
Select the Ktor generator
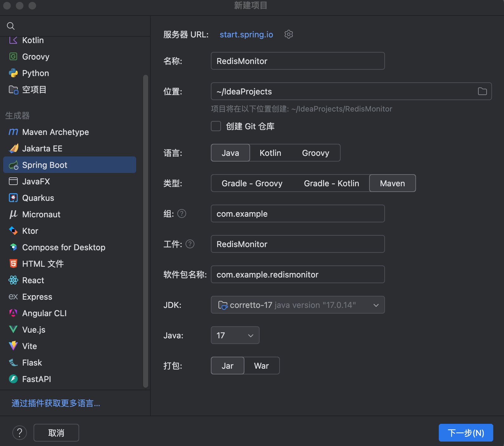(x=70, y=231)
